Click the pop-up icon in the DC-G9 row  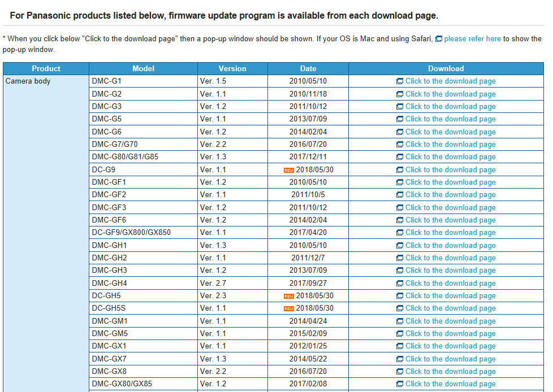(400, 170)
